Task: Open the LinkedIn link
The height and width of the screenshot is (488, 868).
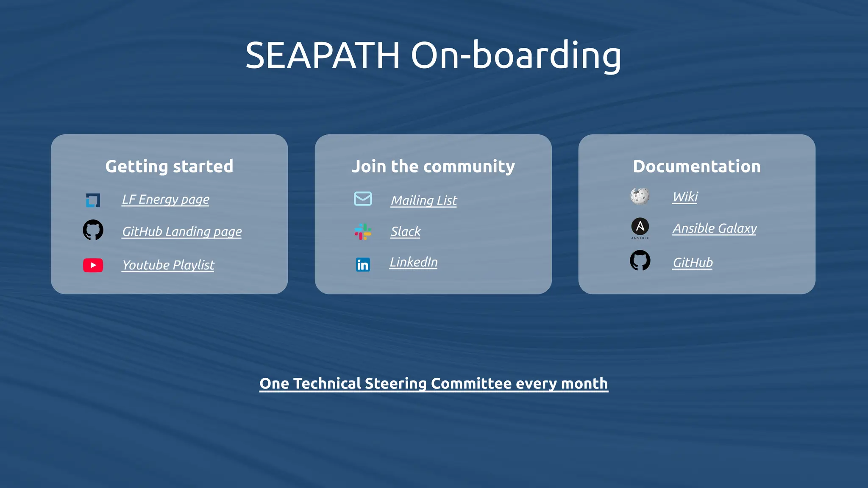Action: (x=414, y=262)
